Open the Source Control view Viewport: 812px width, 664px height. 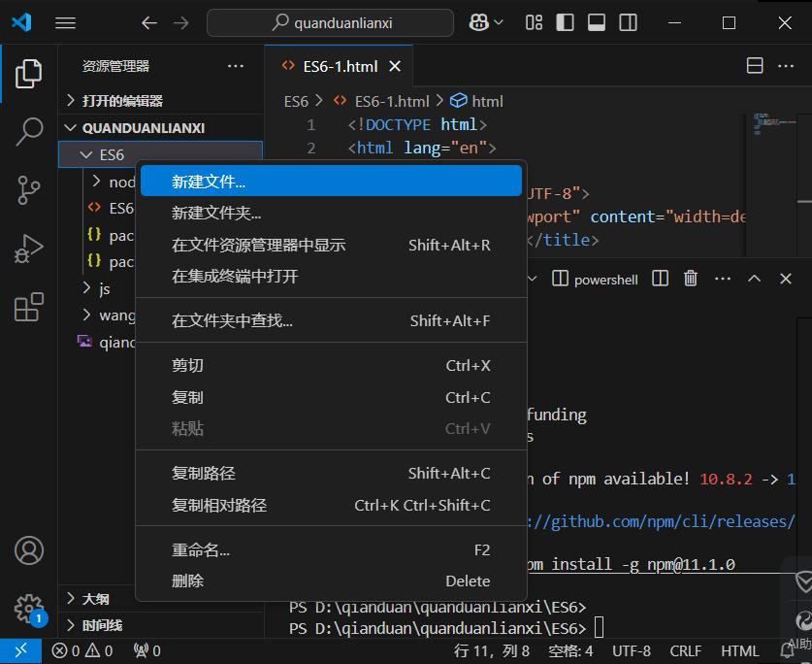(x=29, y=190)
